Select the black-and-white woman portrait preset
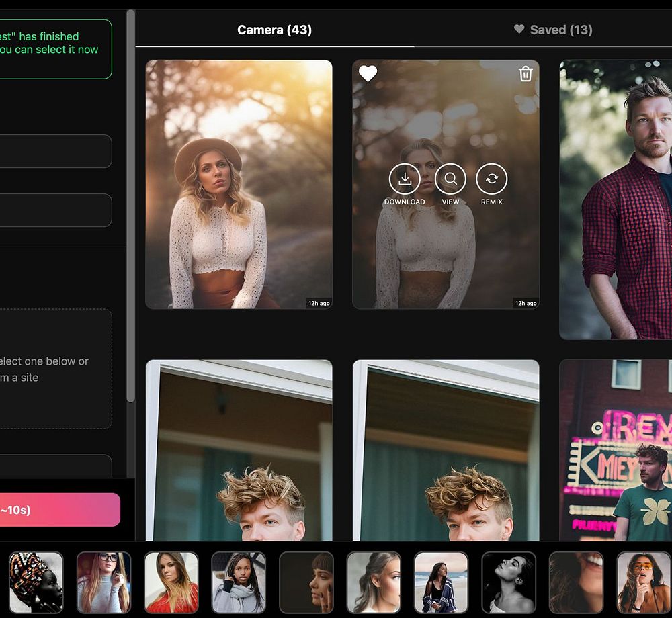Viewport: 672px width, 618px height. pos(509,582)
